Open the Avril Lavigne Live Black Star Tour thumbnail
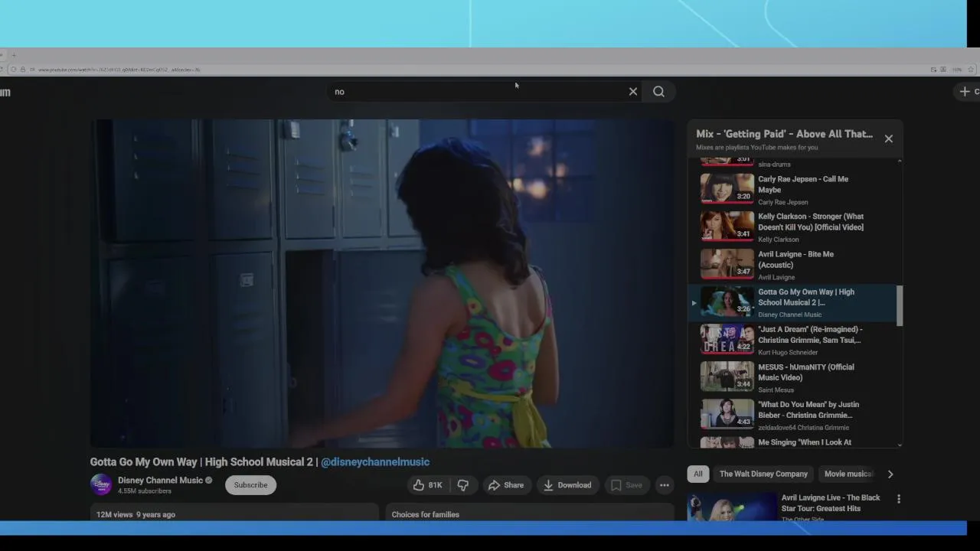The height and width of the screenshot is (551, 980). click(x=732, y=507)
